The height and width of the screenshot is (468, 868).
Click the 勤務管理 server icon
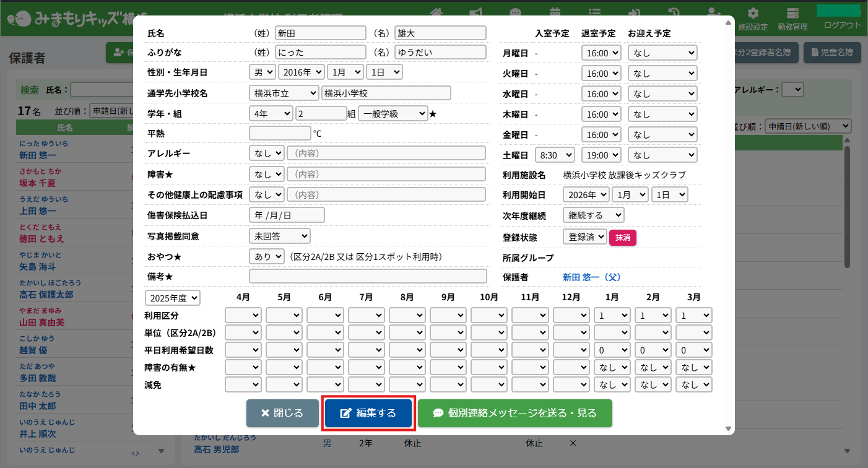[x=792, y=13]
